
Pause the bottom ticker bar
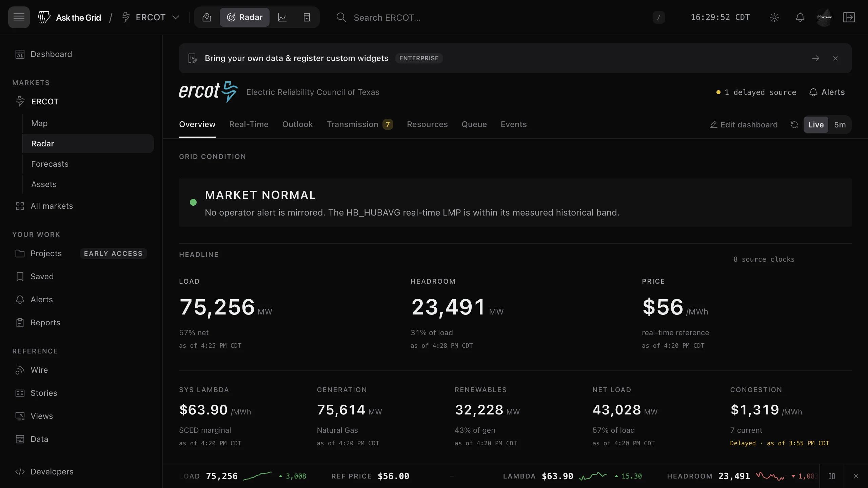[832, 476]
